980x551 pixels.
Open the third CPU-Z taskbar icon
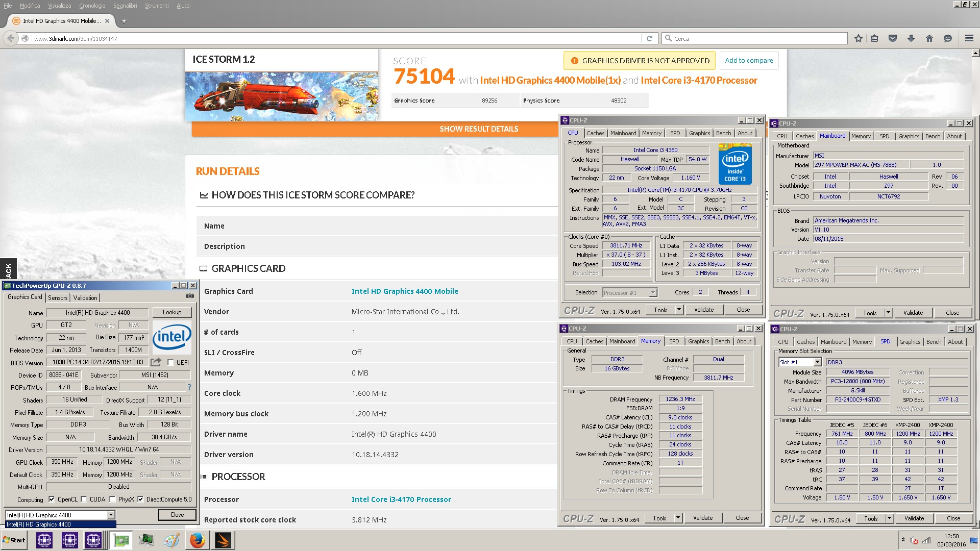[x=94, y=540]
